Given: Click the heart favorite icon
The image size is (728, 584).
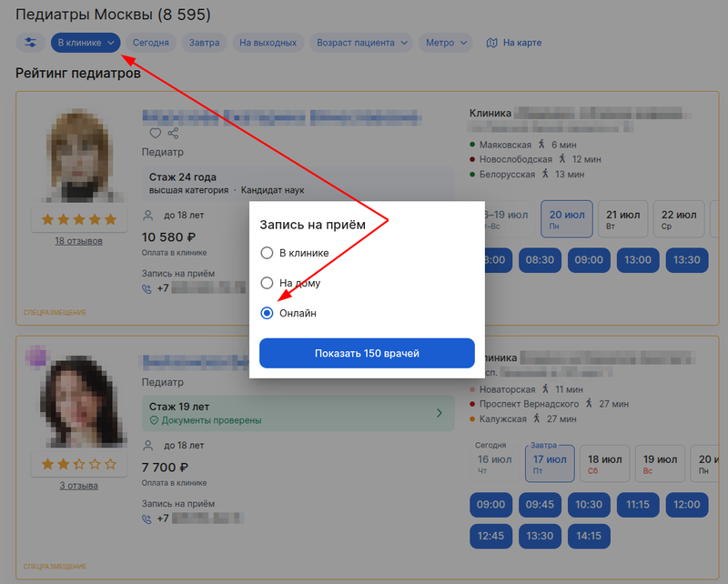Looking at the screenshot, I should (155, 133).
